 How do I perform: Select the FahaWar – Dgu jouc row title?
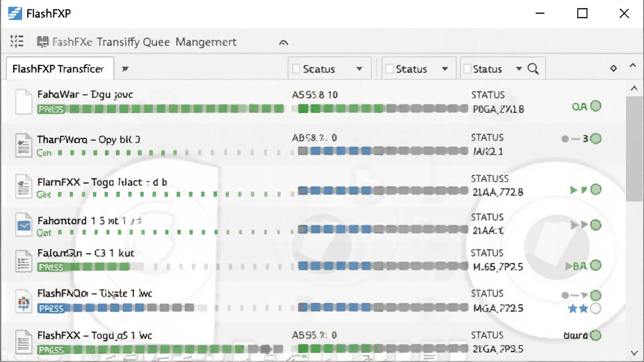coord(85,94)
